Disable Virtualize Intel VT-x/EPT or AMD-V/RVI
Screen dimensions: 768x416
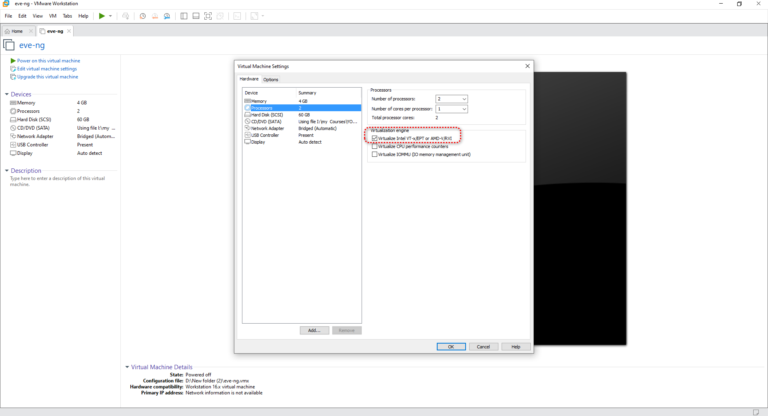click(x=375, y=138)
